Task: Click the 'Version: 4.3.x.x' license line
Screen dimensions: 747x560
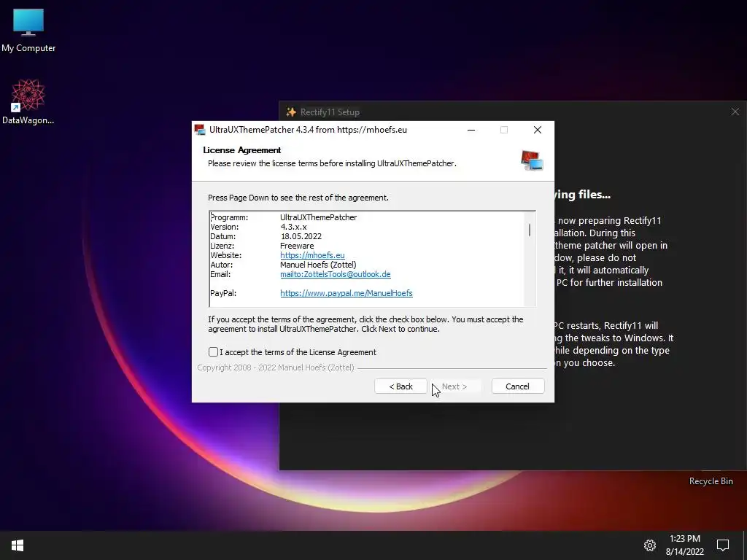Action: click(x=258, y=227)
